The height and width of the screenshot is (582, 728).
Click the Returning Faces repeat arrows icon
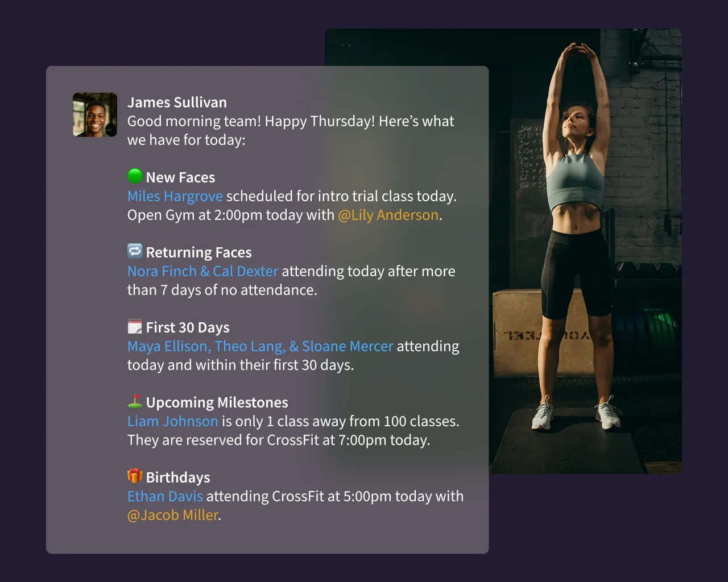[135, 251]
